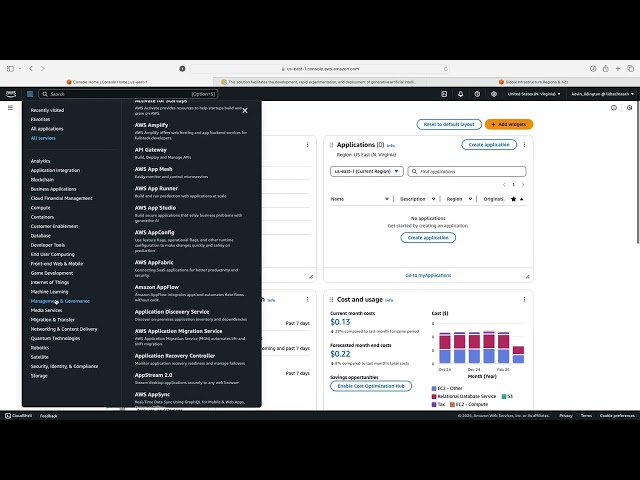Image resolution: width=640 pixels, height=480 pixels.
Task: Click the info circle icon at page top right
Action: tap(614, 108)
